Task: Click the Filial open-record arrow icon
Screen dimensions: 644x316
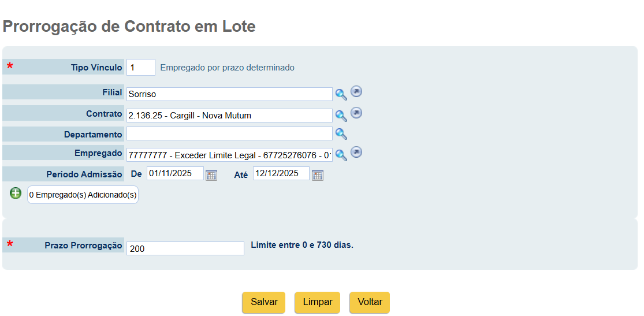Action: click(x=356, y=92)
